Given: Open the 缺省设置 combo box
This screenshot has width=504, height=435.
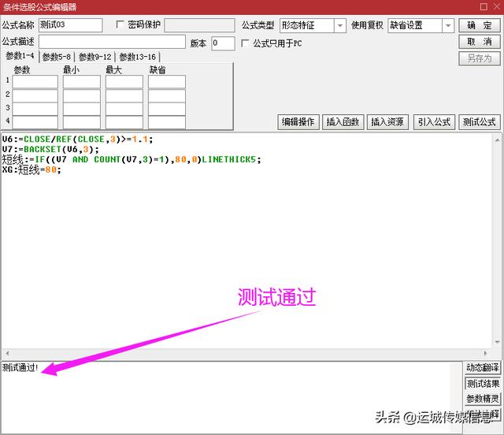Looking at the screenshot, I should [x=421, y=26].
